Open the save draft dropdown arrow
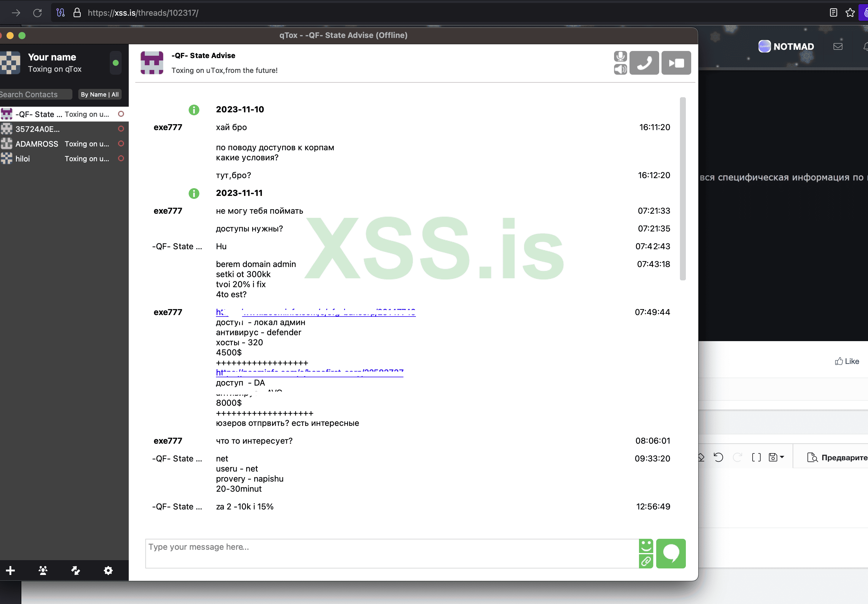The image size is (868, 604). 782,457
